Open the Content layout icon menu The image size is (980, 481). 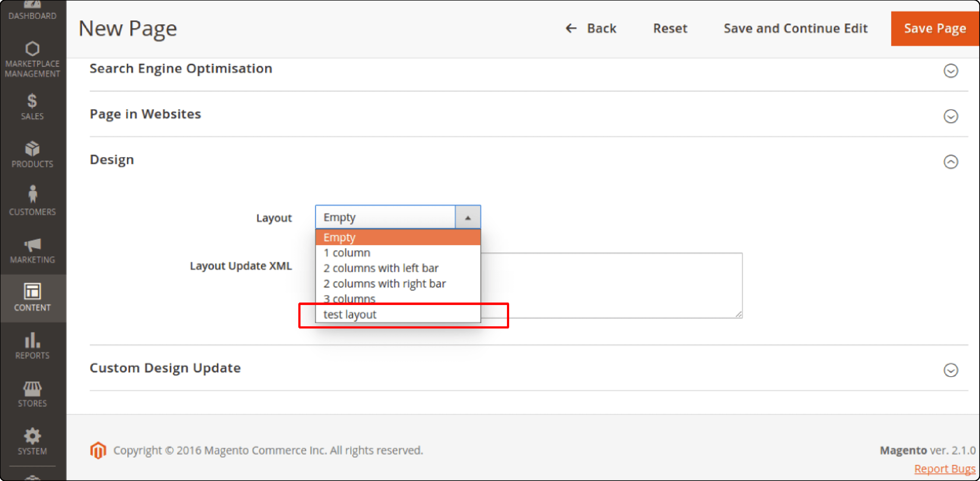[x=32, y=292]
